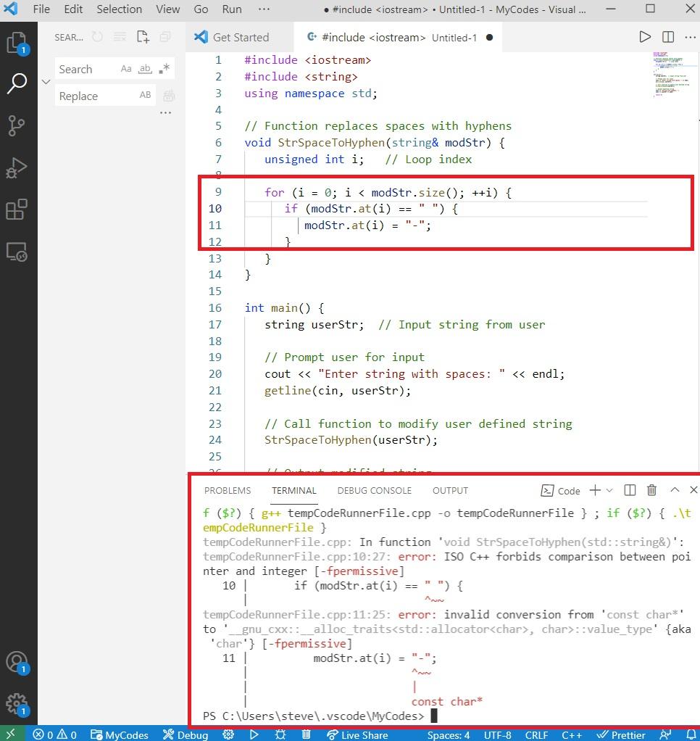Image resolution: width=700 pixels, height=741 pixels.
Task: Change encoding via UTF-8
Action: 497,735
